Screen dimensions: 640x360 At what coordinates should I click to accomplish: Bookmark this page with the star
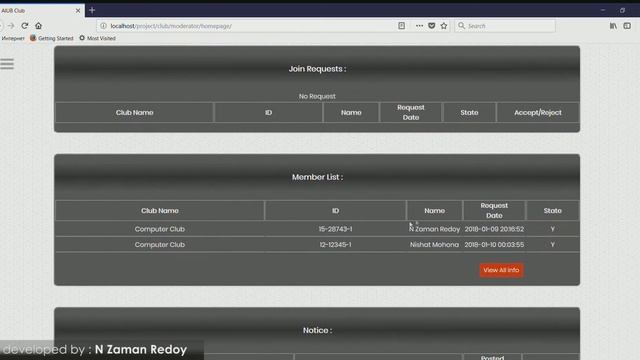(x=444, y=26)
